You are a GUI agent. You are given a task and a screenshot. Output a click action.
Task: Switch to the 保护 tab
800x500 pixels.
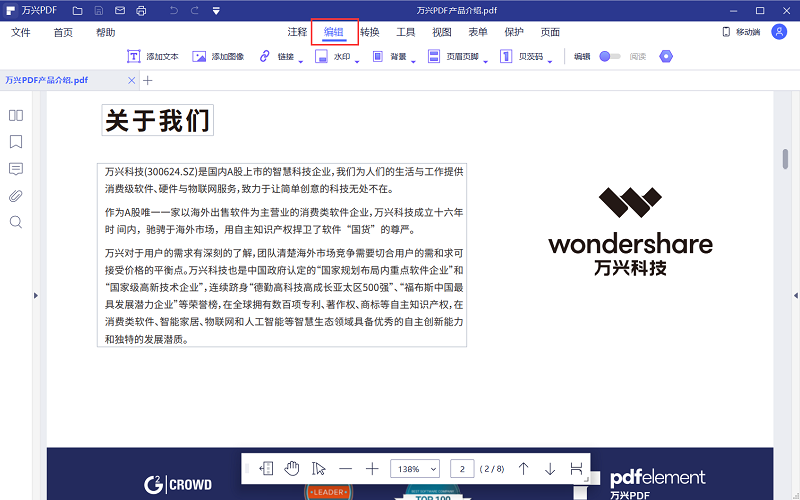pos(514,32)
